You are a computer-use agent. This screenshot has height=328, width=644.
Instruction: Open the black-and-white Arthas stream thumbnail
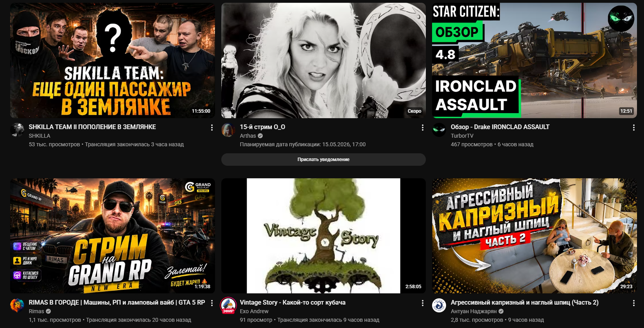pyautogui.click(x=323, y=60)
